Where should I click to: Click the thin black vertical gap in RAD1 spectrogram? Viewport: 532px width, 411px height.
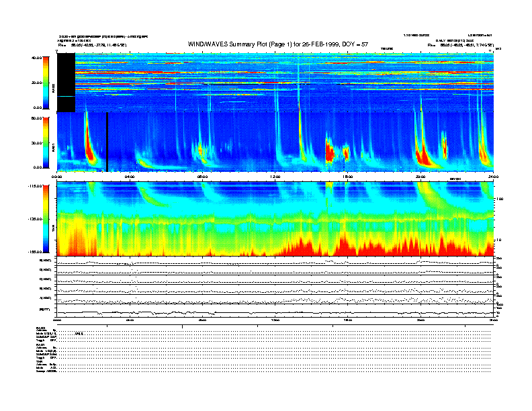107,142
